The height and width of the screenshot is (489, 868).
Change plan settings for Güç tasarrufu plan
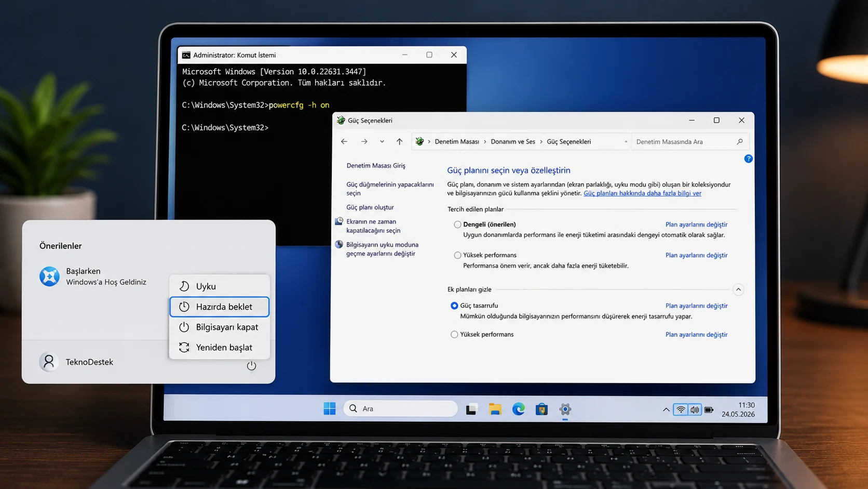click(x=696, y=306)
